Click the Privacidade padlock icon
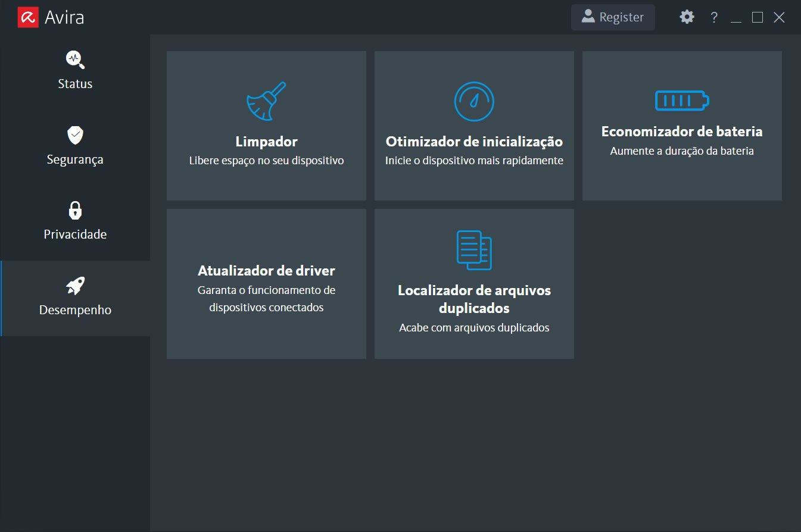801x532 pixels. pos(75,210)
